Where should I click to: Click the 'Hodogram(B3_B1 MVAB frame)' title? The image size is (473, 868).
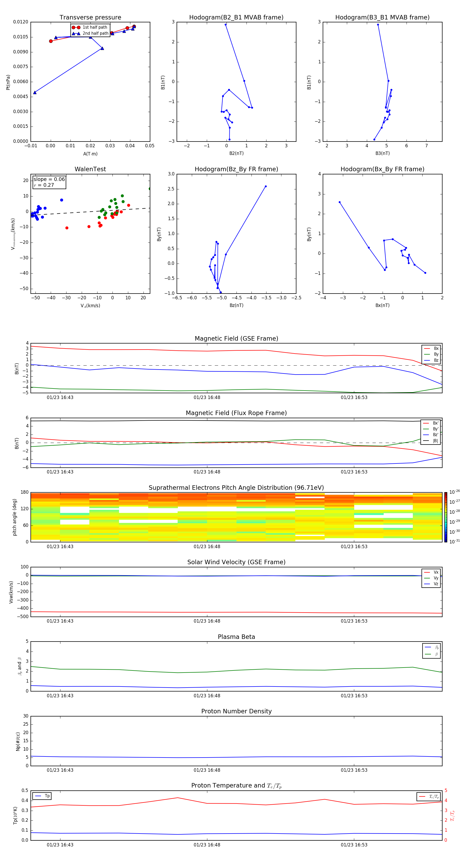tap(382, 18)
